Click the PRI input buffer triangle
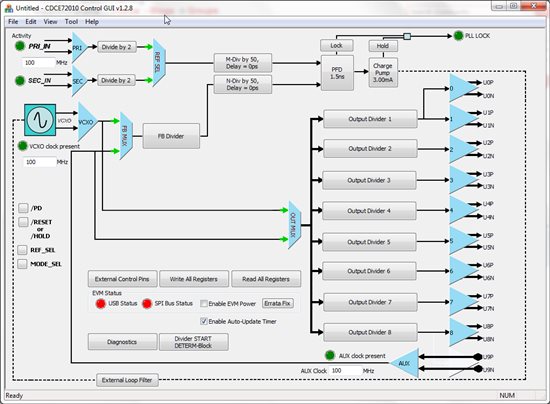550x404 pixels. [x=79, y=48]
